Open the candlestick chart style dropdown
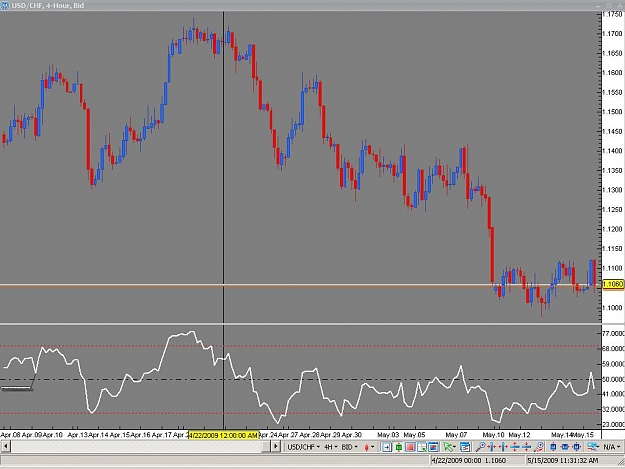This screenshot has width=625, height=469. point(369,447)
